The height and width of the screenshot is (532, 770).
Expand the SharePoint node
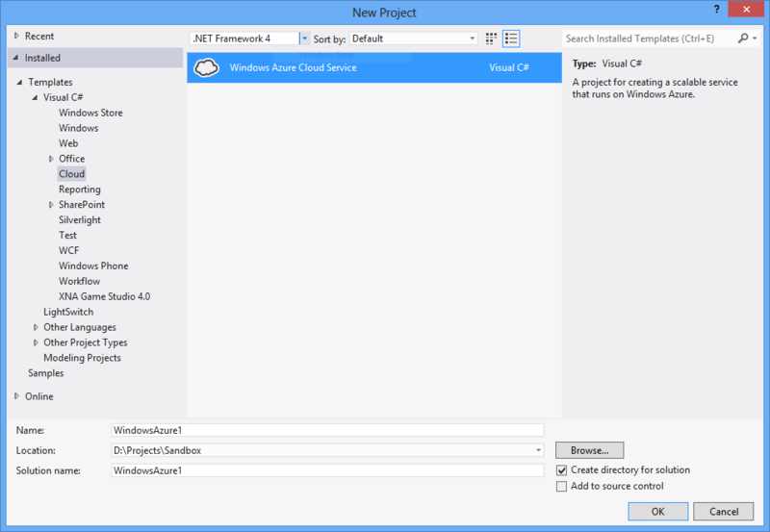tap(51, 205)
